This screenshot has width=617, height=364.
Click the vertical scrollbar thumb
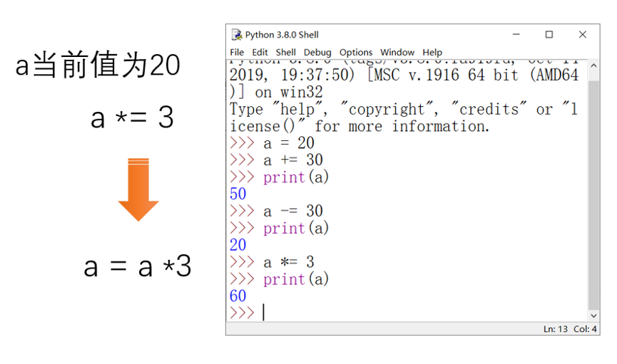(593, 195)
